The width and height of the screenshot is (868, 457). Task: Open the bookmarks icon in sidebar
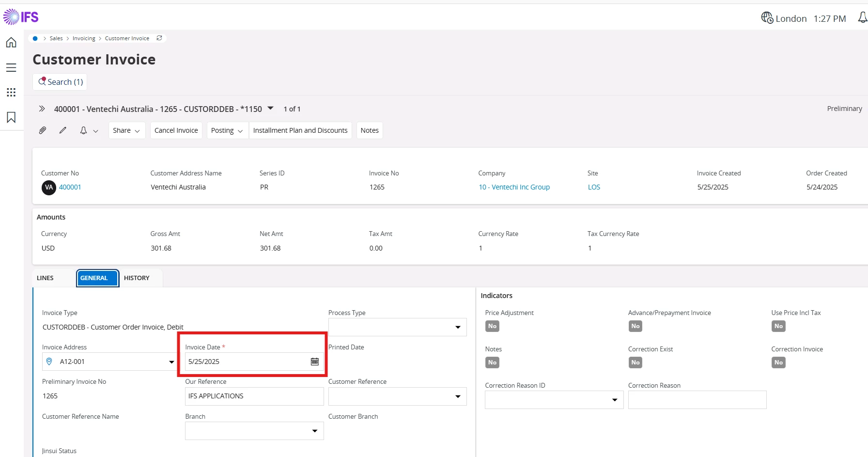(11, 117)
